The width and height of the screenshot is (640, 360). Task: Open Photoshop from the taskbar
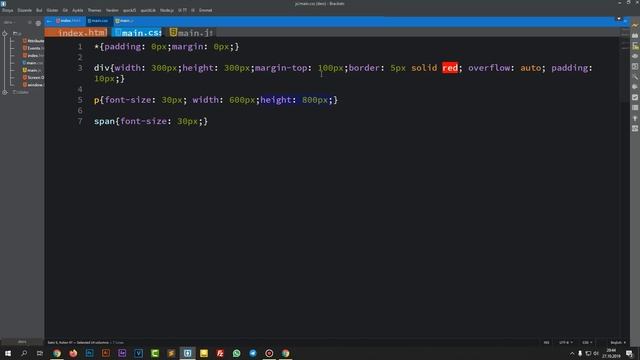[89, 353]
